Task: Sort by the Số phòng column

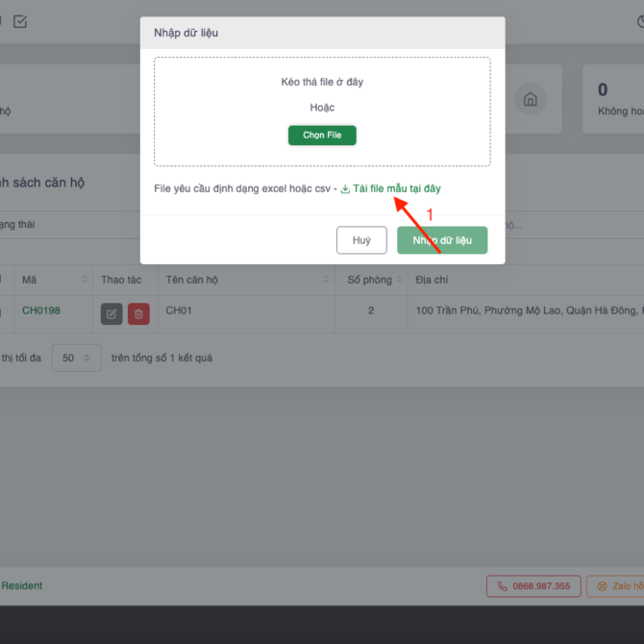Action: (x=397, y=280)
